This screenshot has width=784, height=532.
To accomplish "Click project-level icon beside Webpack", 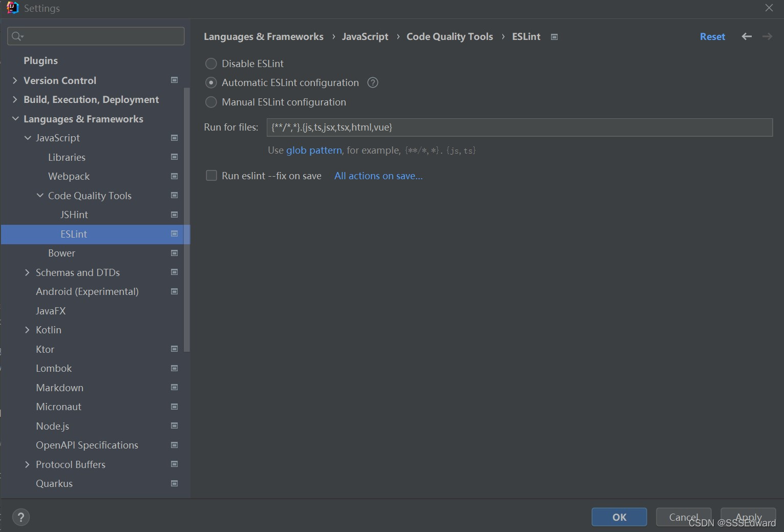I will pos(174,176).
